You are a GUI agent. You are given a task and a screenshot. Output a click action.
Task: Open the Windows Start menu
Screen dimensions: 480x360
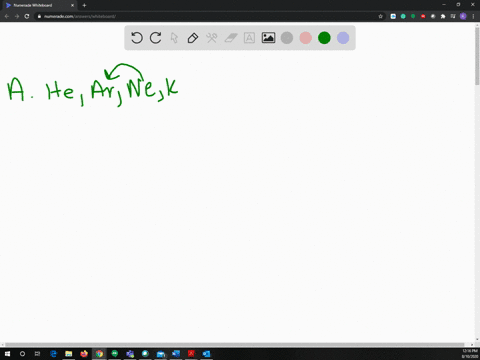pos(7,354)
